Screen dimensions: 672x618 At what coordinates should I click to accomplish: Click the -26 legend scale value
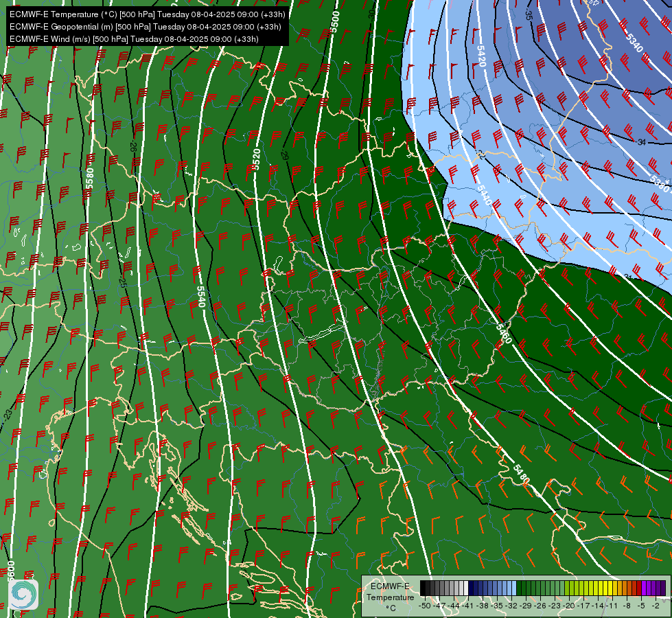540,606
